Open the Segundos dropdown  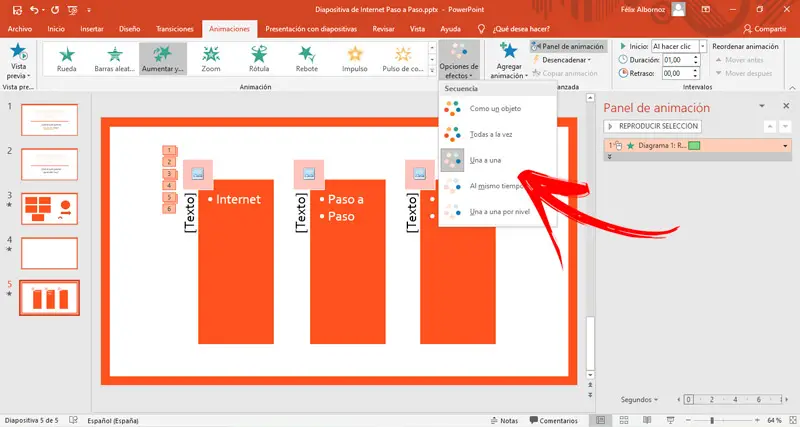(639, 399)
